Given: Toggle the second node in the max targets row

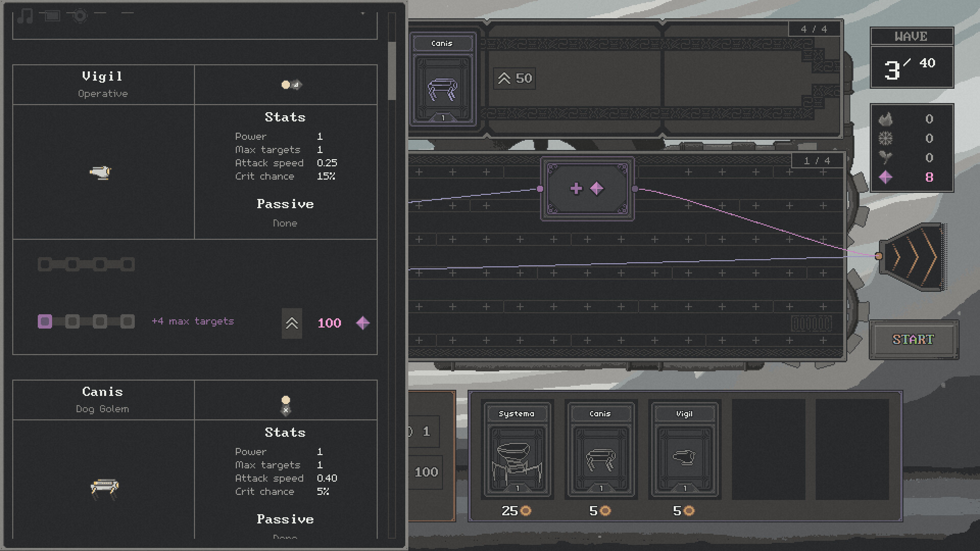Looking at the screenshot, I should pos(72,321).
